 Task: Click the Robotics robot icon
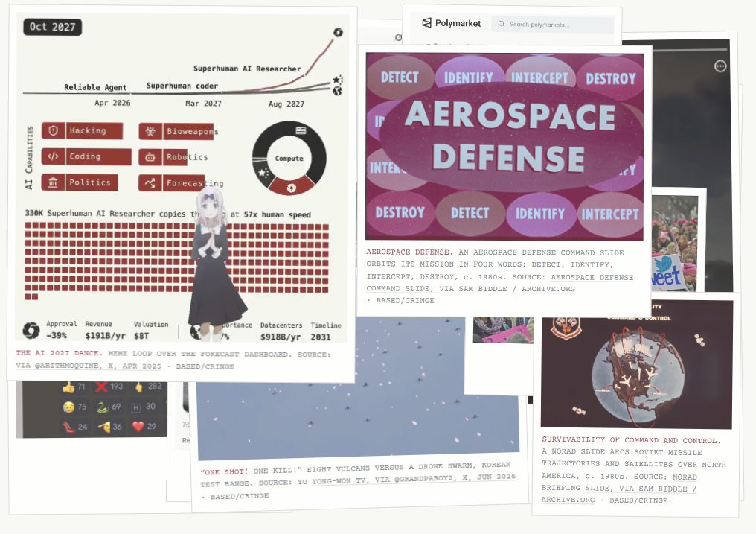pyautogui.click(x=150, y=157)
